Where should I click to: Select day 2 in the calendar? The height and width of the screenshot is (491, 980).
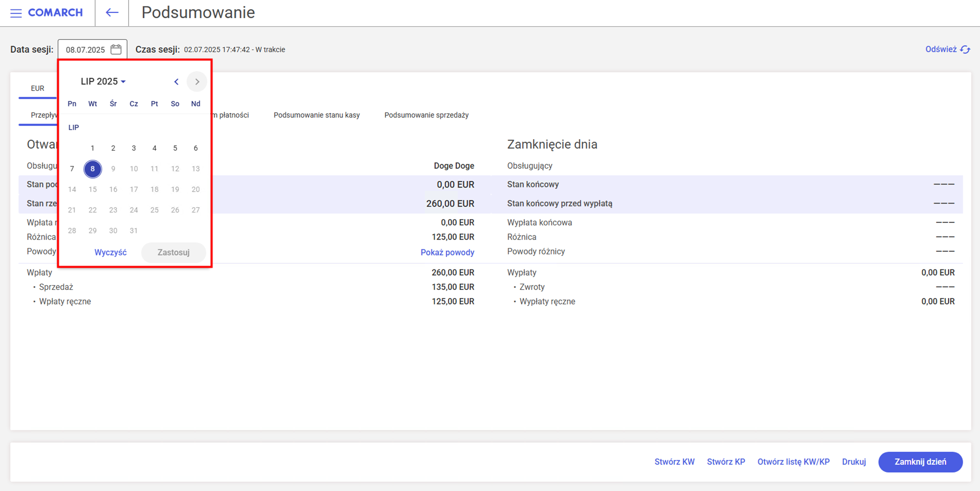(113, 148)
